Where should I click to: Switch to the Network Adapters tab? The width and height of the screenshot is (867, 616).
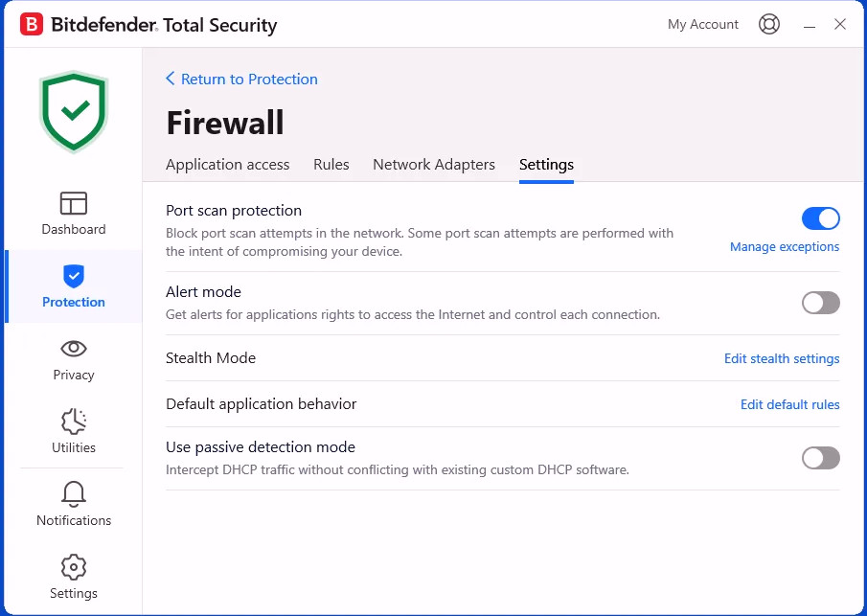tap(434, 164)
